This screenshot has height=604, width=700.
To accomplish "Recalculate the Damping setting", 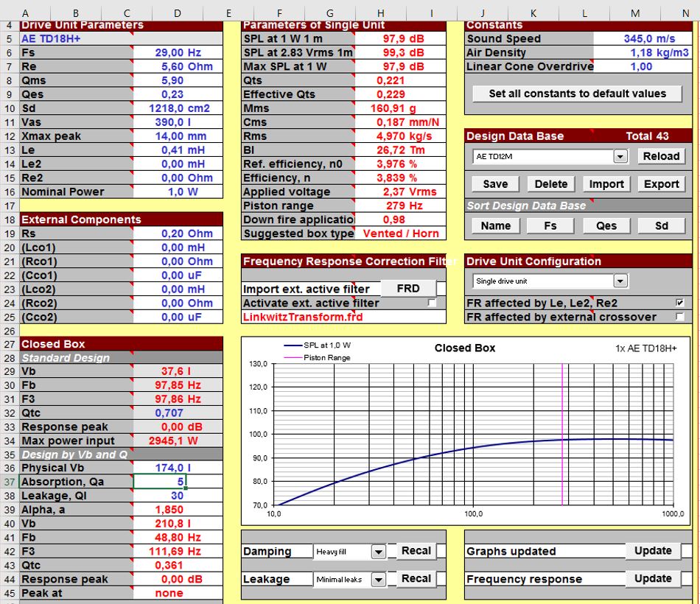I will click(x=415, y=551).
